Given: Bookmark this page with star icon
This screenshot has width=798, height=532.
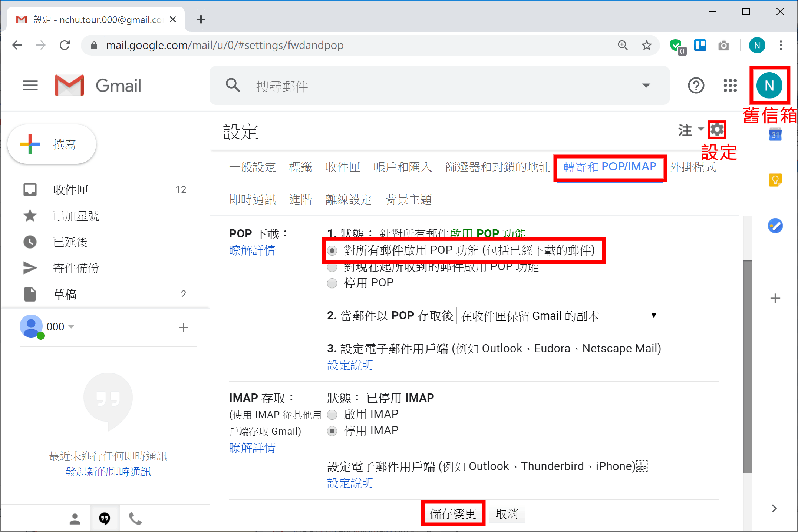Looking at the screenshot, I should 647,45.
